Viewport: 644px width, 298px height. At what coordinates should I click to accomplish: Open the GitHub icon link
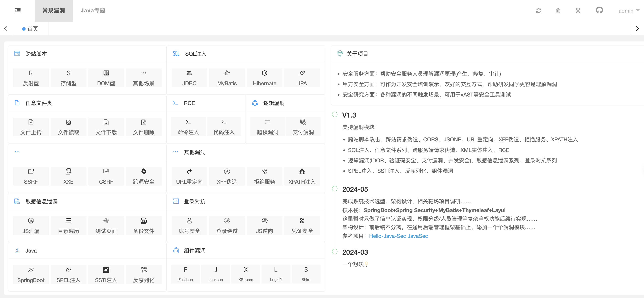pyautogui.click(x=599, y=10)
